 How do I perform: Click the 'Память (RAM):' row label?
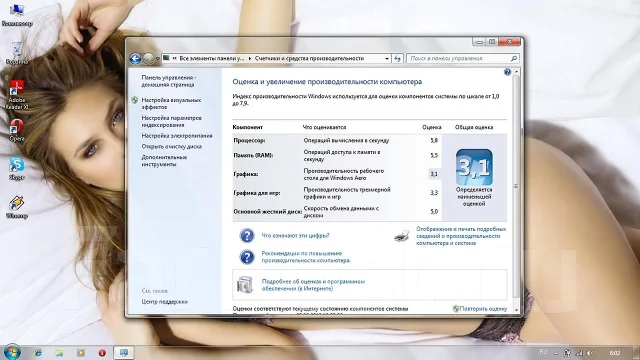[253, 156]
